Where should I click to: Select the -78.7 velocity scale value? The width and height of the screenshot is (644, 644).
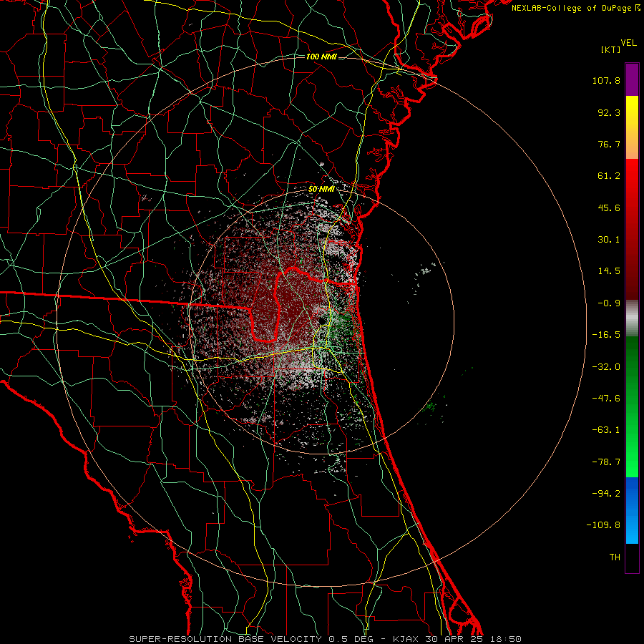coord(606,462)
